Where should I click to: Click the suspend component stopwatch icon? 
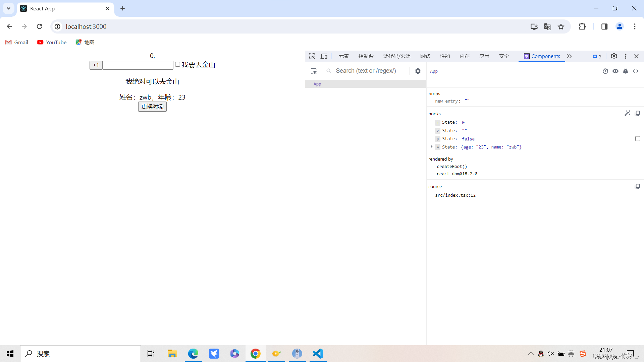(605, 71)
